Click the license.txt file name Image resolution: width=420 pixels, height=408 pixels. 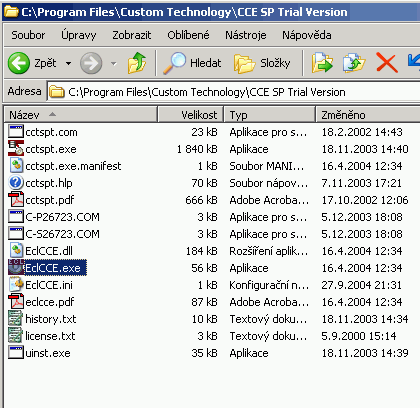point(50,336)
